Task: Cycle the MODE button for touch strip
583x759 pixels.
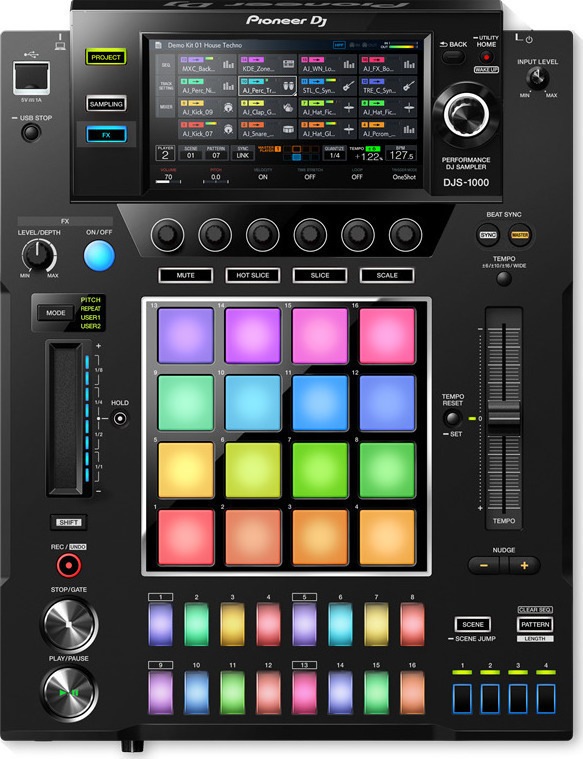Action: 56,313
